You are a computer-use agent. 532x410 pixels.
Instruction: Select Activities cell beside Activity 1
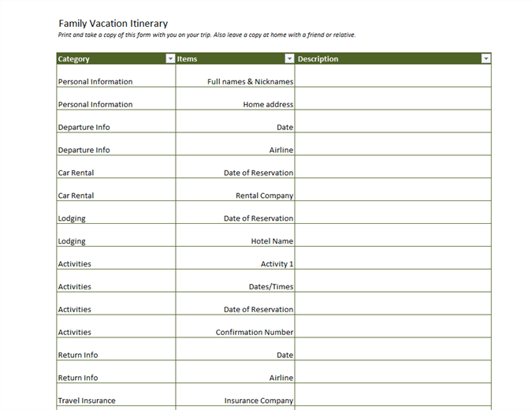click(x=116, y=258)
